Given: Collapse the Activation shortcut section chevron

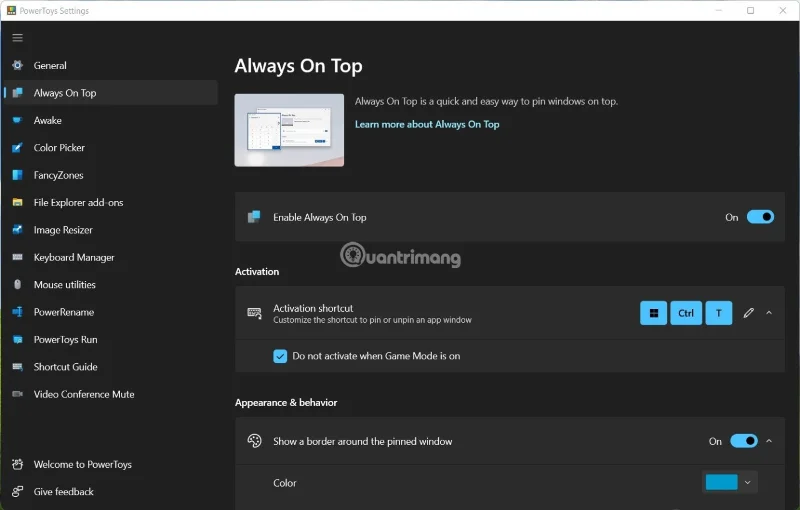Looking at the screenshot, I should coord(769,313).
